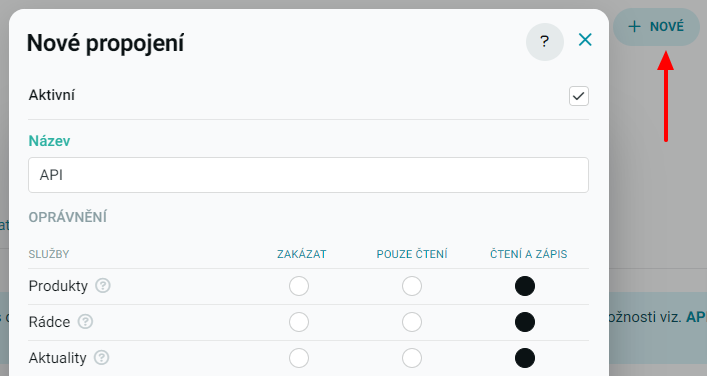Screen dimensions: 707x376
Task: Click the ČTENÍ A ZÁPIS column header
Action: [x=528, y=254]
